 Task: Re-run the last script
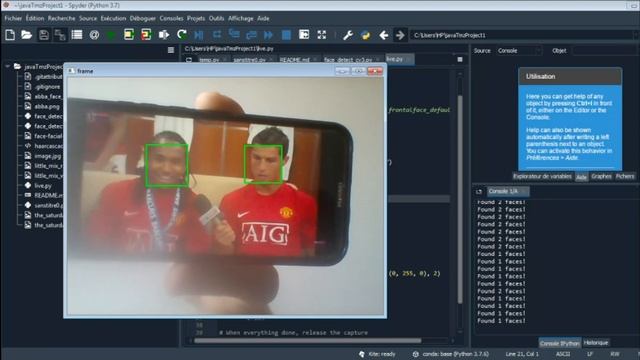(x=182, y=35)
